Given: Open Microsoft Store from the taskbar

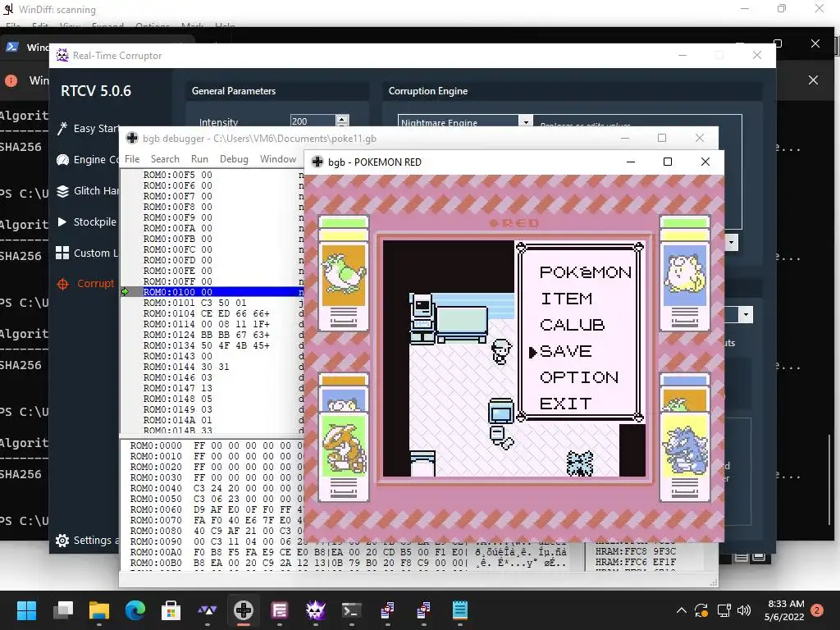Looking at the screenshot, I should [171, 610].
